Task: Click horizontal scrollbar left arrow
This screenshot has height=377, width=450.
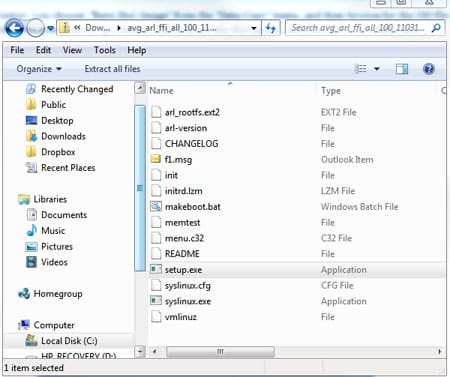Action: [x=154, y=352]
